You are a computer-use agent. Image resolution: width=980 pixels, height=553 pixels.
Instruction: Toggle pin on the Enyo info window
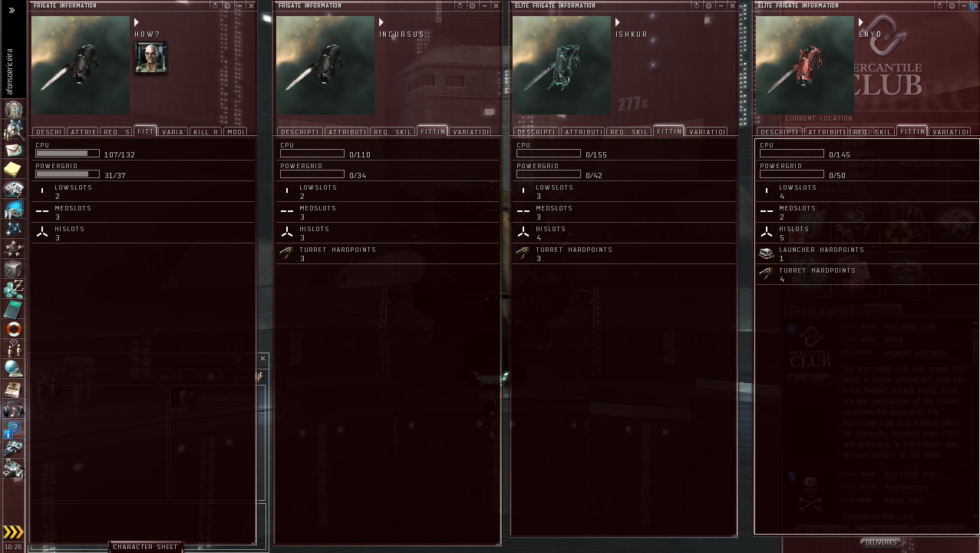pos(952,5)
